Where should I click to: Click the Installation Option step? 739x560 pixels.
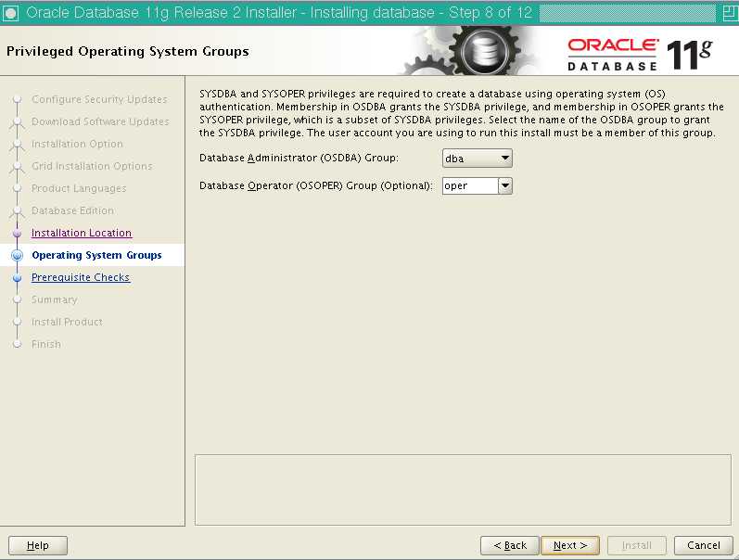(77, 144)
